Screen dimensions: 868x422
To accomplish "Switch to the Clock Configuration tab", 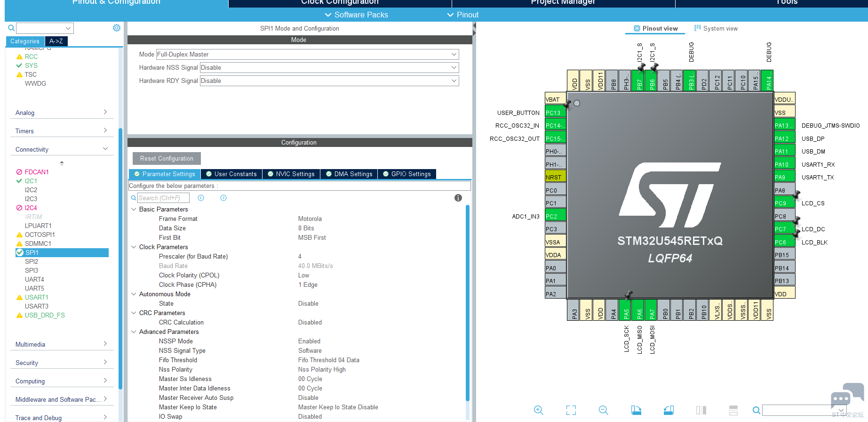I will pos(340,3).
